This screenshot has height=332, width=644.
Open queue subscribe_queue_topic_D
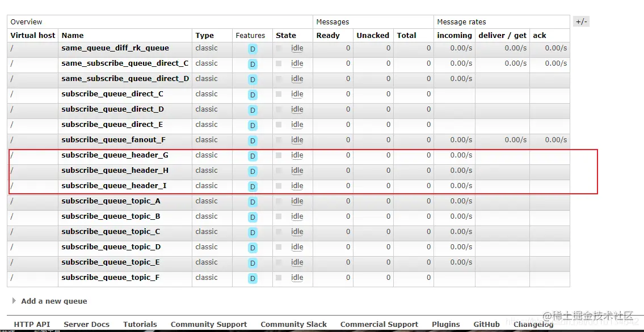tap(111, 247)
